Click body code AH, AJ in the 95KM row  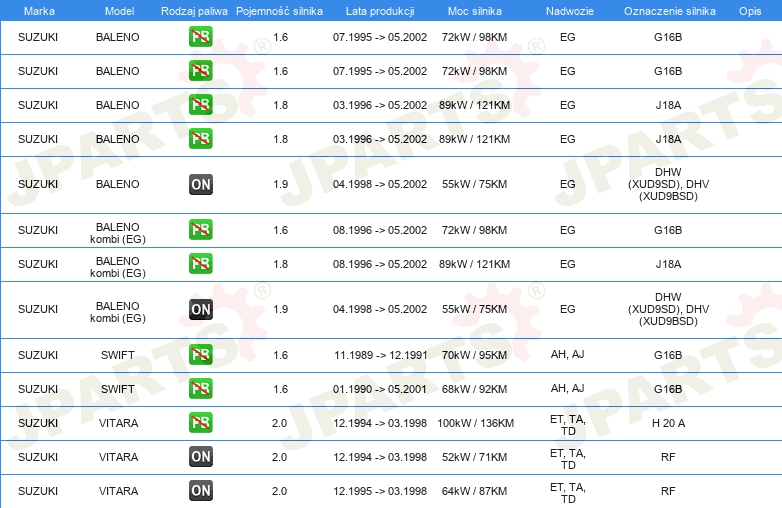point(568,354)
